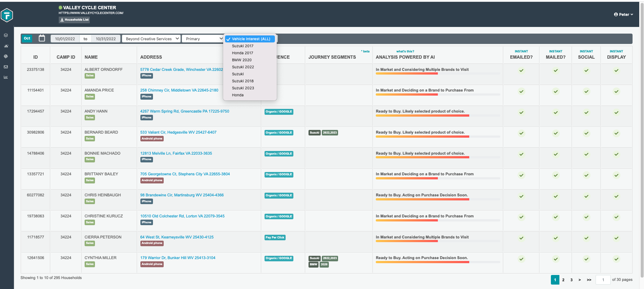Viewport: 644px width, 289px height.
Task: Open the layers stack sidebar icon
Action: point(6,35)
